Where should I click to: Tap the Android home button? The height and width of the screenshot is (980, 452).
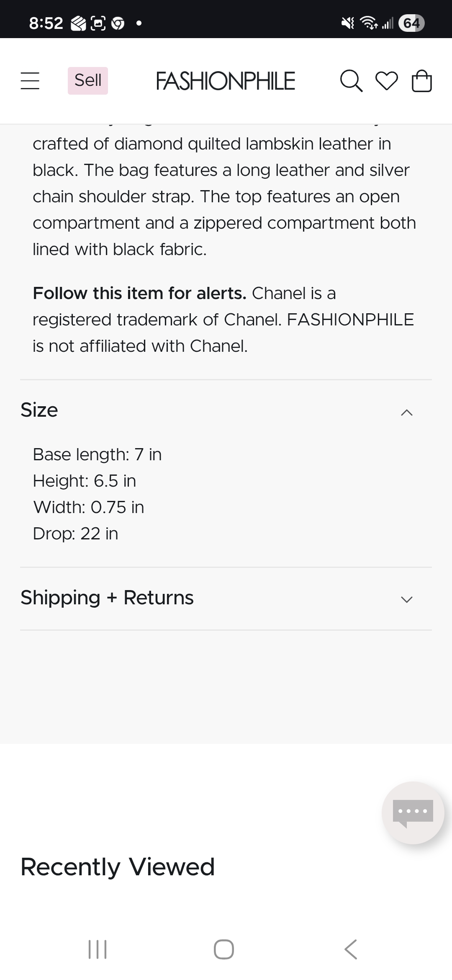click(x=224, y=949)
